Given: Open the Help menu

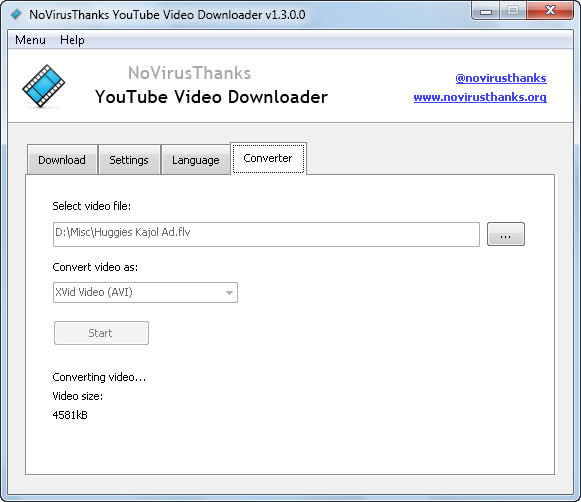Looking at the screenshot, I should point(72,40).
